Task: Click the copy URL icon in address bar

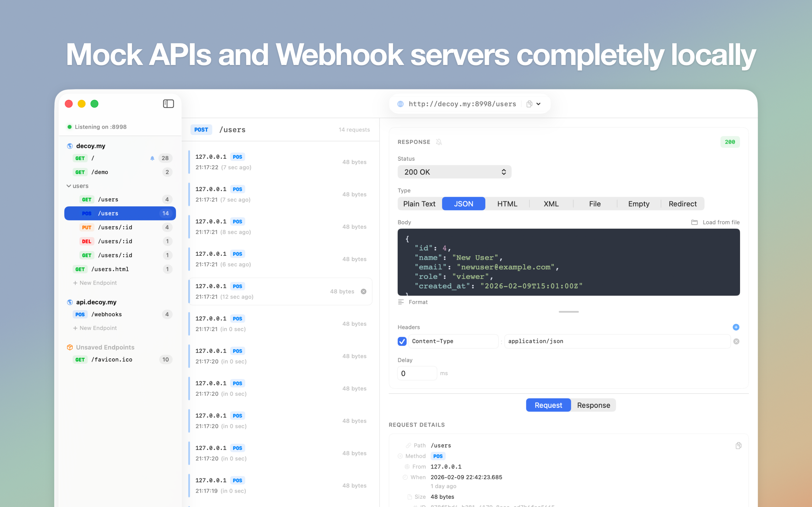Action: [529, 104]
